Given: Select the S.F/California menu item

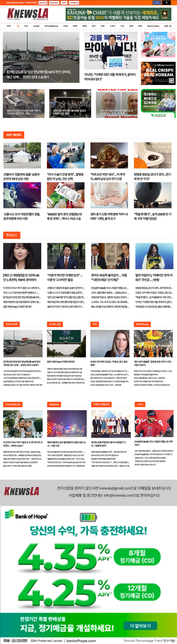Looking at the screenshot, I should coord(51,26).
